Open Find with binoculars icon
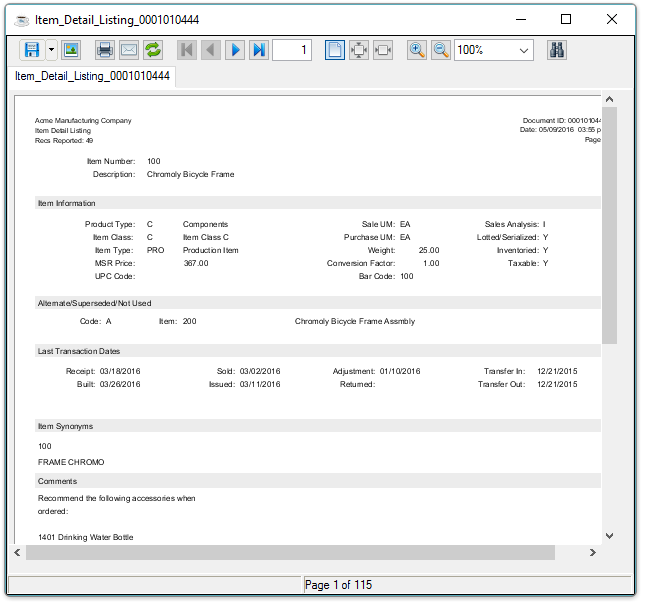645x605 pixels. pos(557,50)
